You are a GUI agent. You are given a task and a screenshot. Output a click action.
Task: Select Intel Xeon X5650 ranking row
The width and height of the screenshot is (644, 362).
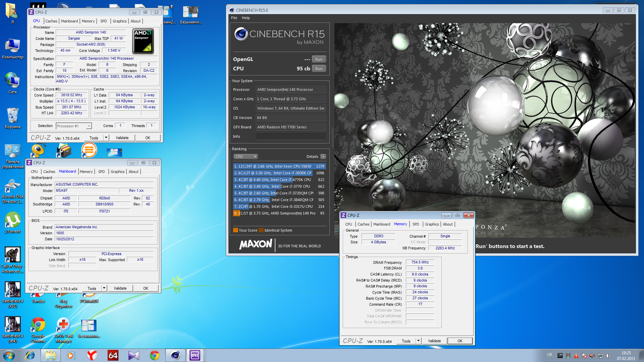pos(279,166)
